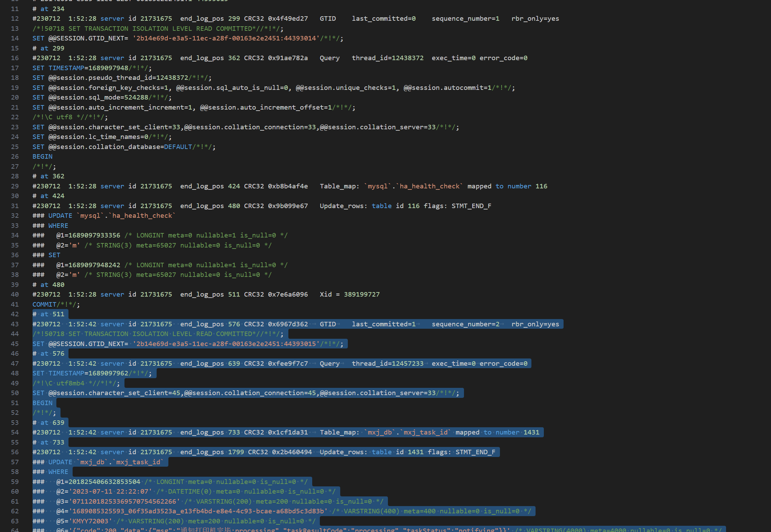771x532 pixels.
Task: Click the '### WHERE' text on line 58
Action: click(x=50, y=472)
